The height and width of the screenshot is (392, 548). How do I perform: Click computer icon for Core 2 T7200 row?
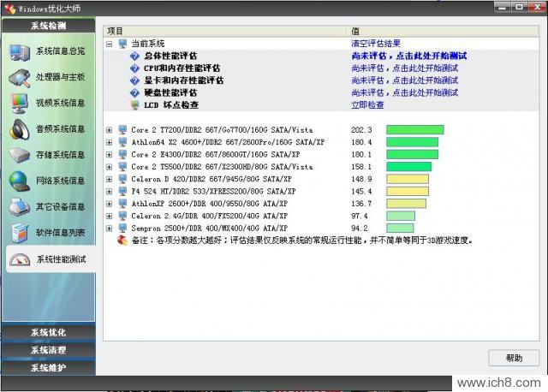tap(122, 130)
